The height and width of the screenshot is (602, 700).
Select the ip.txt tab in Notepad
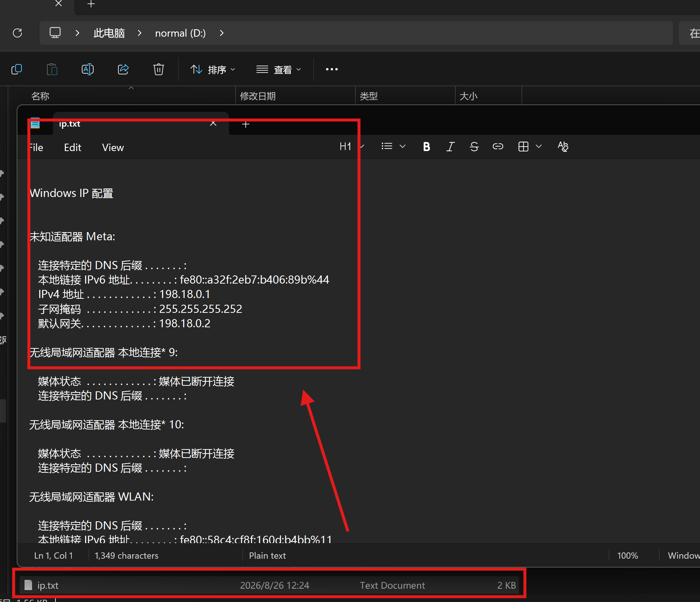pos(141,124)
